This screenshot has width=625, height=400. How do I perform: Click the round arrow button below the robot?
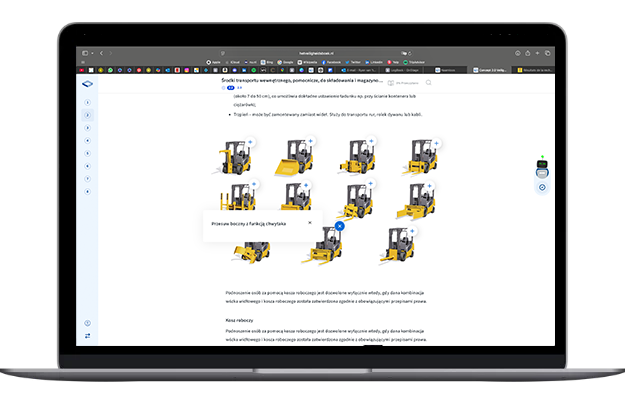(x=542, y=187)
